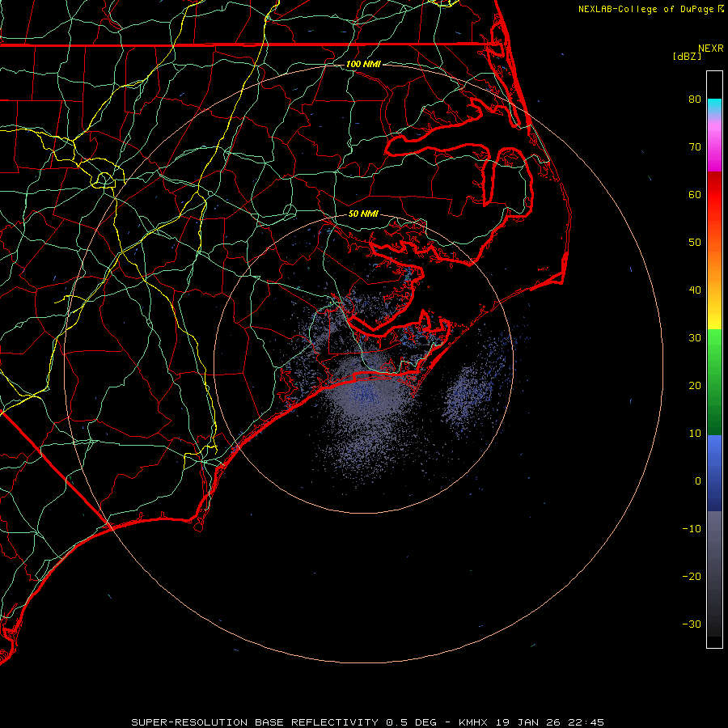Click the 50 NMI range ring label
The image size is (728, 728).
click(x=363, y=214)
